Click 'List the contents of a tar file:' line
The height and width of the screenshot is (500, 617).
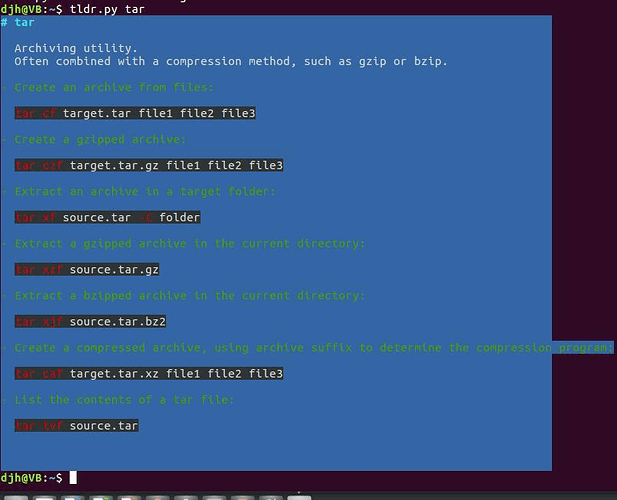[124, 400]
